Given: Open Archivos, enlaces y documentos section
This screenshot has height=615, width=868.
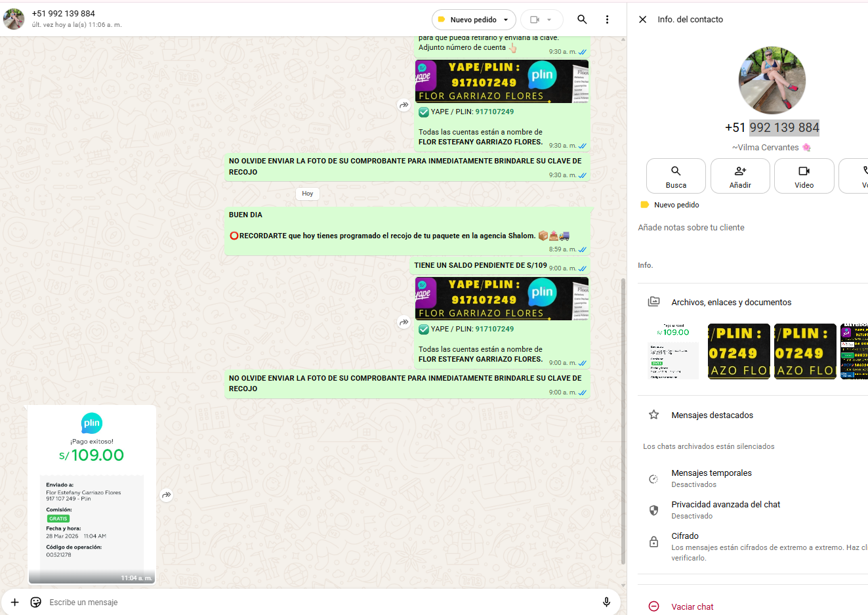Looking at the screenshot, I should [x=731, y=302].
